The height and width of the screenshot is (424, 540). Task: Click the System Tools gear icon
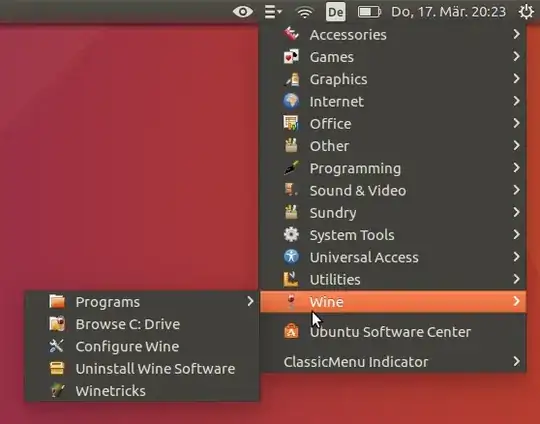click(x=291, y=235)
